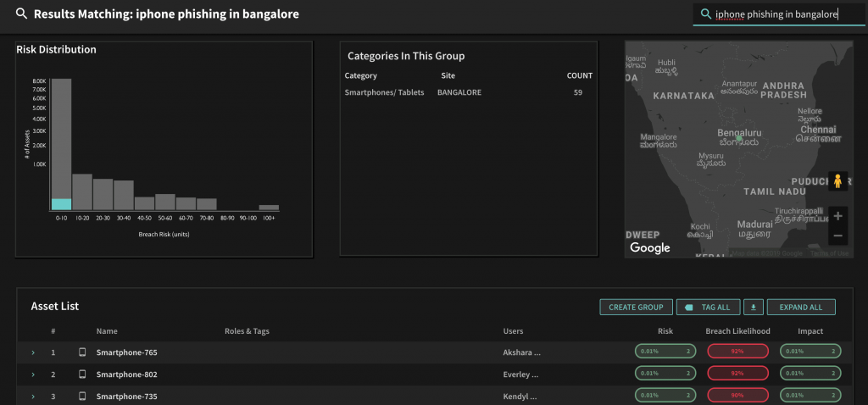Click the 90% Breach Likelihood for Smartphone-735
The image size is (868, 405).
[738, 396]
